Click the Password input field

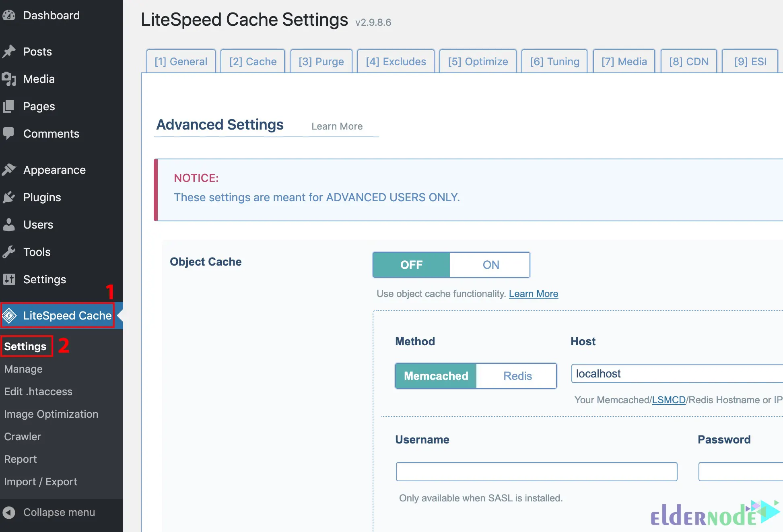point(741,472)
